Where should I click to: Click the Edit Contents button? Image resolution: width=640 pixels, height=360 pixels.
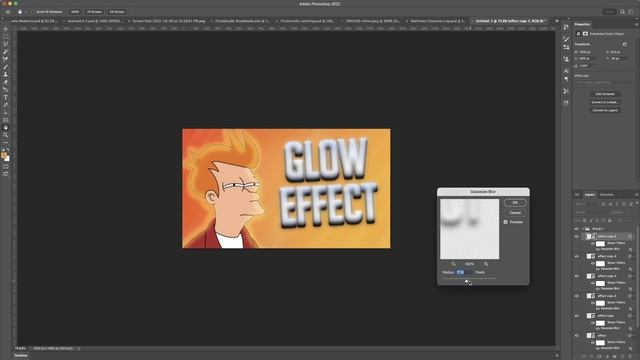(x=605, y=94)
